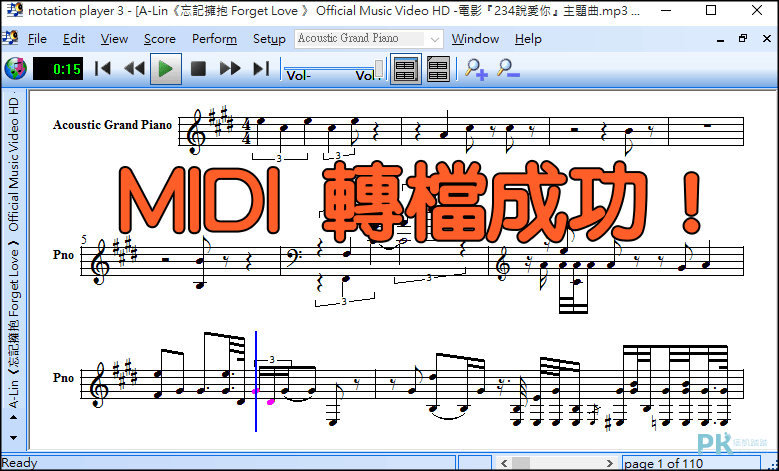
Task: Maximize the notation player window
Action: pos(711,10)
